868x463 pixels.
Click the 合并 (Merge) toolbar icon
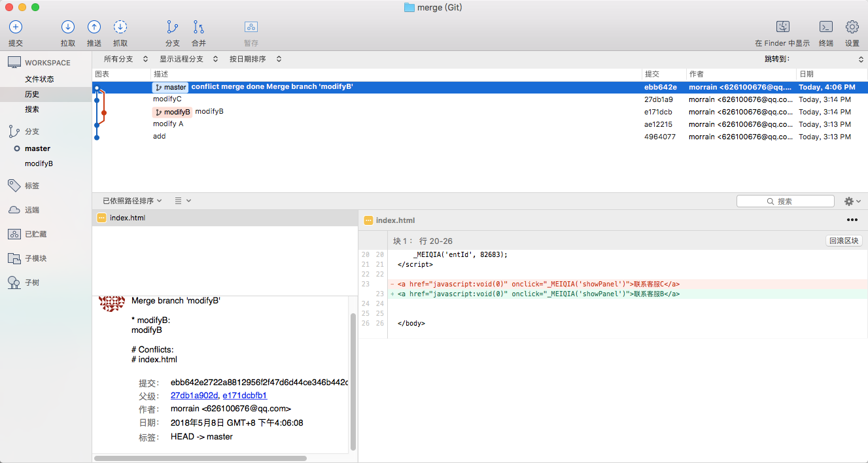pos(198,27)
